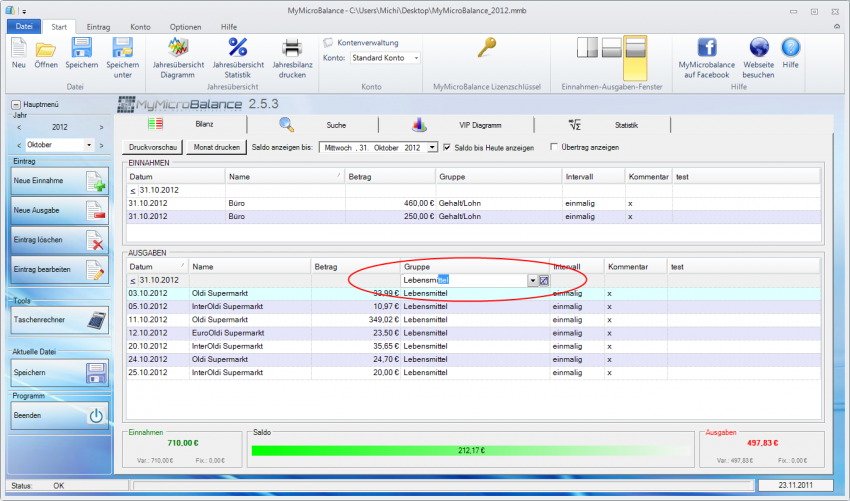Click the green Saldo progress bar
Viewport: 850px width, 501px height.
468,450
